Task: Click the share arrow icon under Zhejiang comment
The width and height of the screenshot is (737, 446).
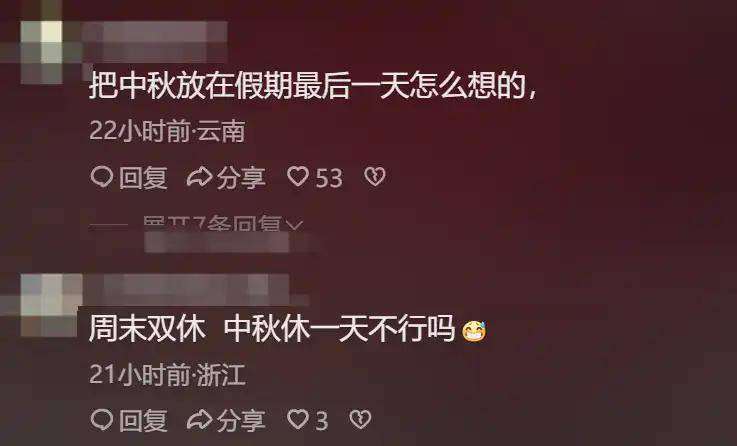Action: 200,420
